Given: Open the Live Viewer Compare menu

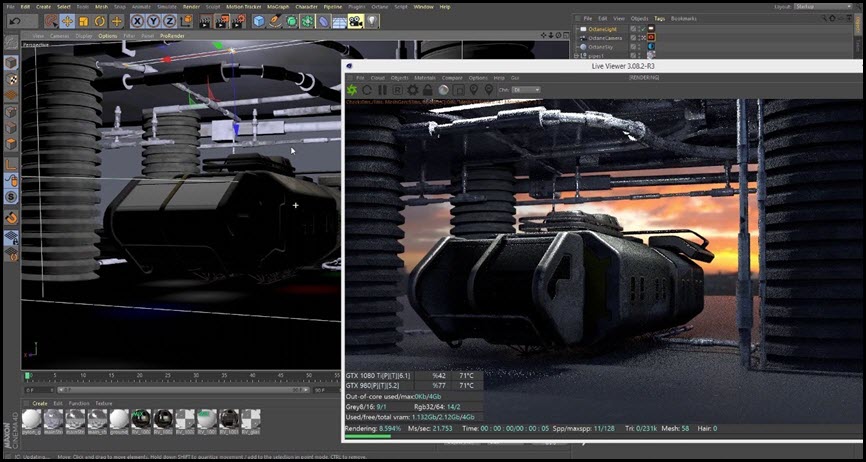Looking at the screenshot, I should [452, 78].
